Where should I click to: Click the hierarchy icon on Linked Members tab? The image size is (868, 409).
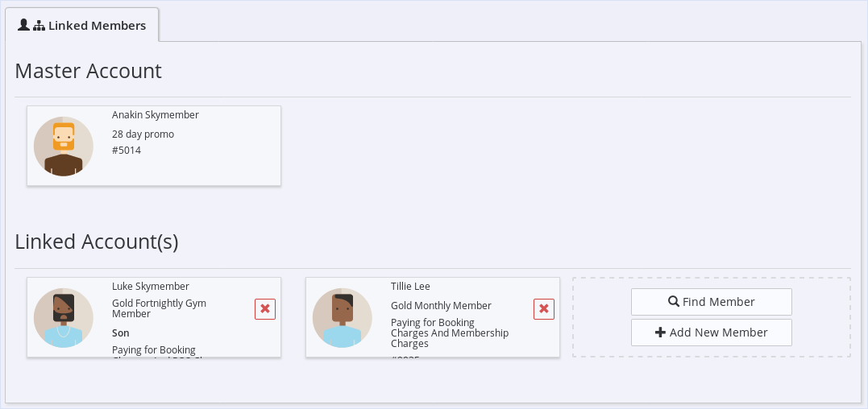tap(39, 26)
